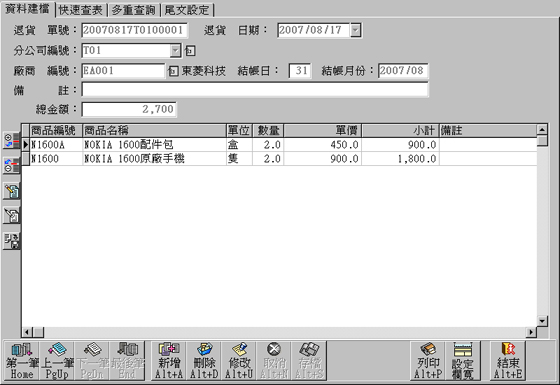560x385 pixels.
Task: Click the 備註 grid column header
Action: 488,131
